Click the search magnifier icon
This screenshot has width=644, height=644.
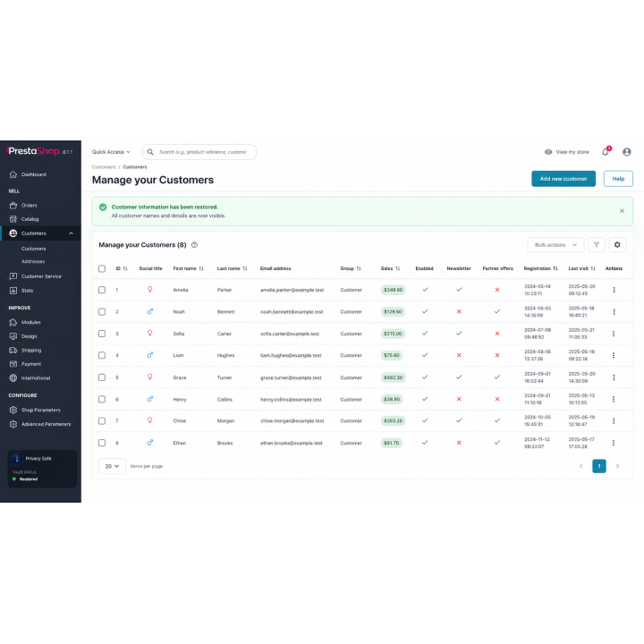[151, 152]
